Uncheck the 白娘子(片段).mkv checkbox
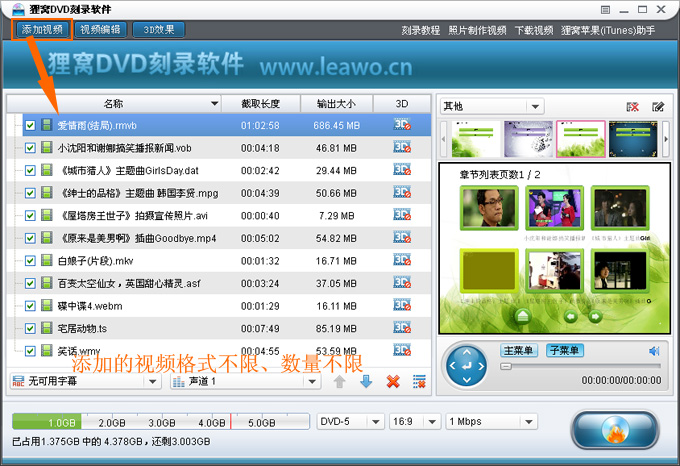Image resolution: width=680 pixels, height=466 pixels. pos(30,261)
